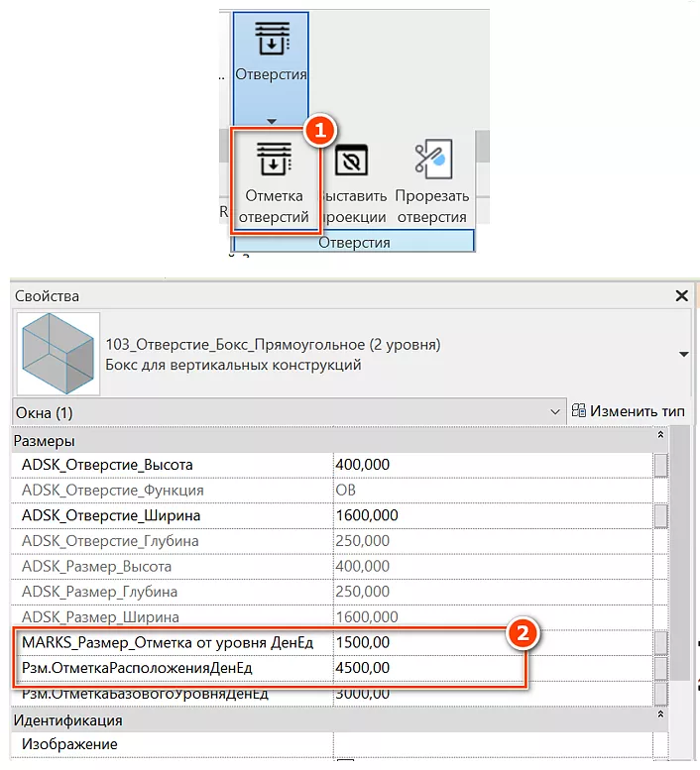This screenshot has width=700, height=770.
Task: Click the ADSK_Отверстие_Высота value field
Action: tap(491, 464)
